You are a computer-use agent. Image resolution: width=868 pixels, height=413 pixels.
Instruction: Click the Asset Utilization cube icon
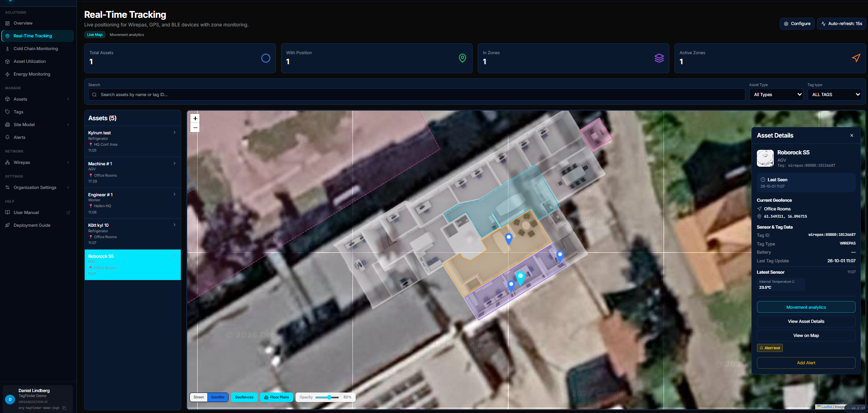7,61
